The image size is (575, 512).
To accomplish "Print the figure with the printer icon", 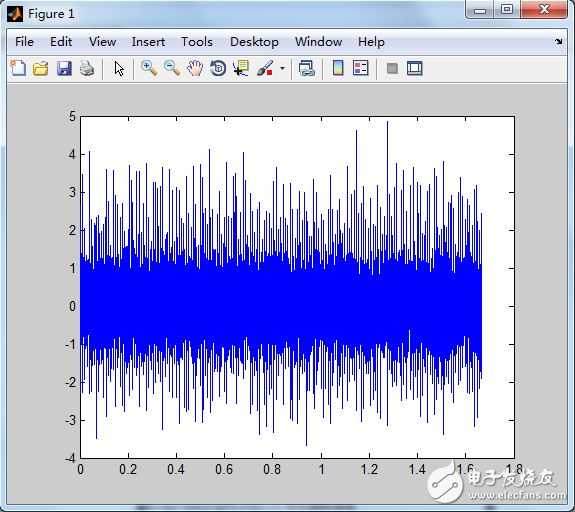I will click(x=87, y=69).
